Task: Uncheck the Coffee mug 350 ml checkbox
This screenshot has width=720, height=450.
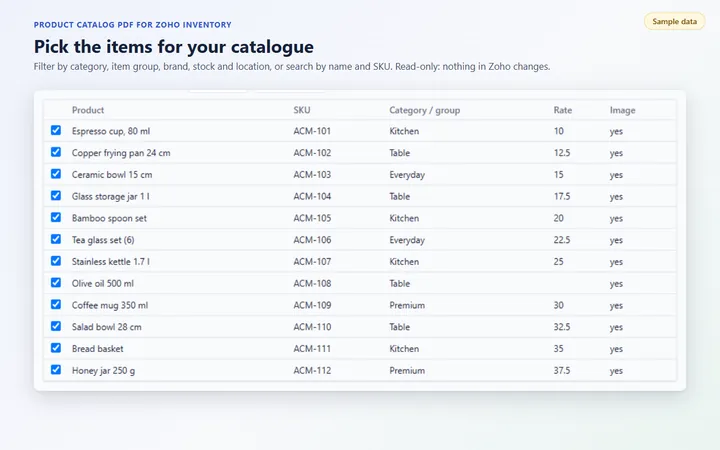Action: point(56,304)
